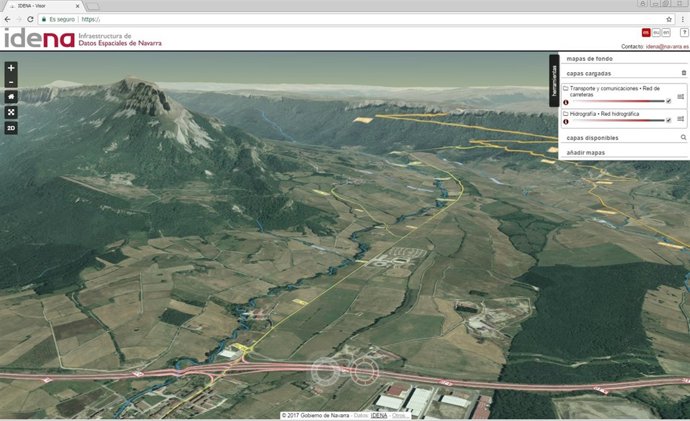Open the idena@navarra.es contact link
Viewport: 690px width, 421px height.
(x=666, y=46)
